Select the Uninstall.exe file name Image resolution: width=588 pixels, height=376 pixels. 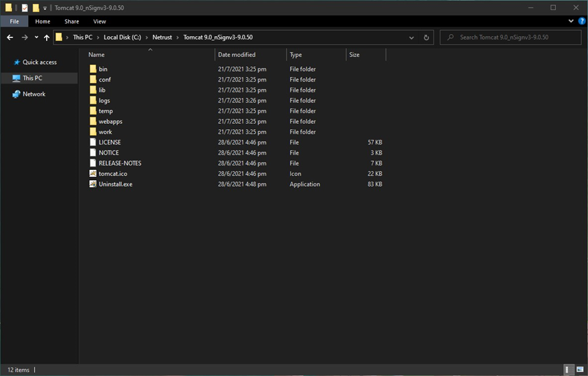coord(116,185)
